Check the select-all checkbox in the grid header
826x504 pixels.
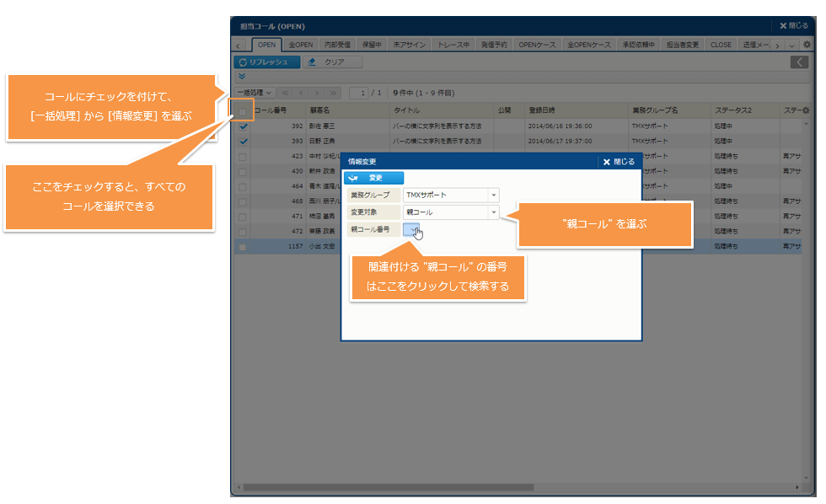(x=243, y=111)
